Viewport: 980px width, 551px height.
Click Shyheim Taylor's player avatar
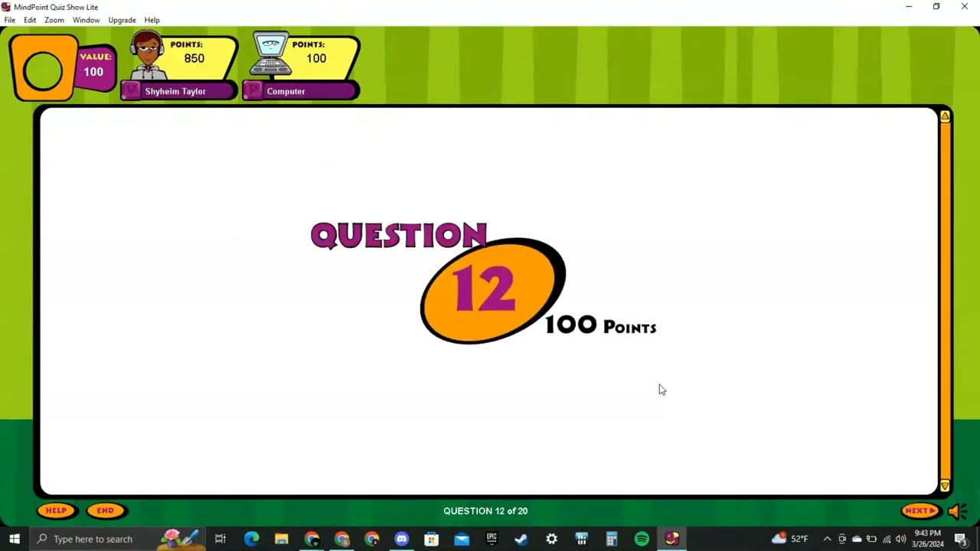click(x=148, y=56)
